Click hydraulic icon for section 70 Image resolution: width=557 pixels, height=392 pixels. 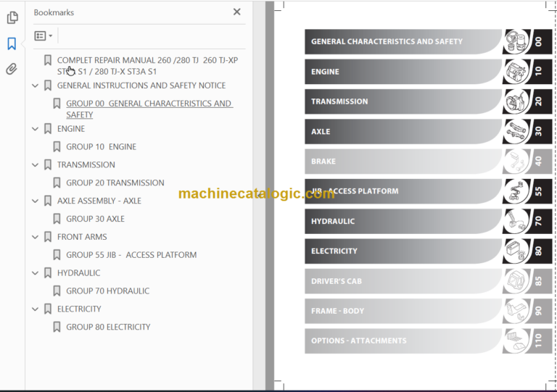516,222
